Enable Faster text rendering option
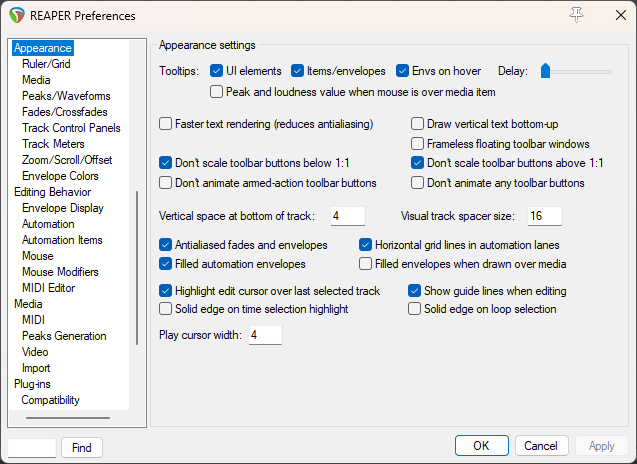This screenshot has width=637, height=464. coord(166,124)
